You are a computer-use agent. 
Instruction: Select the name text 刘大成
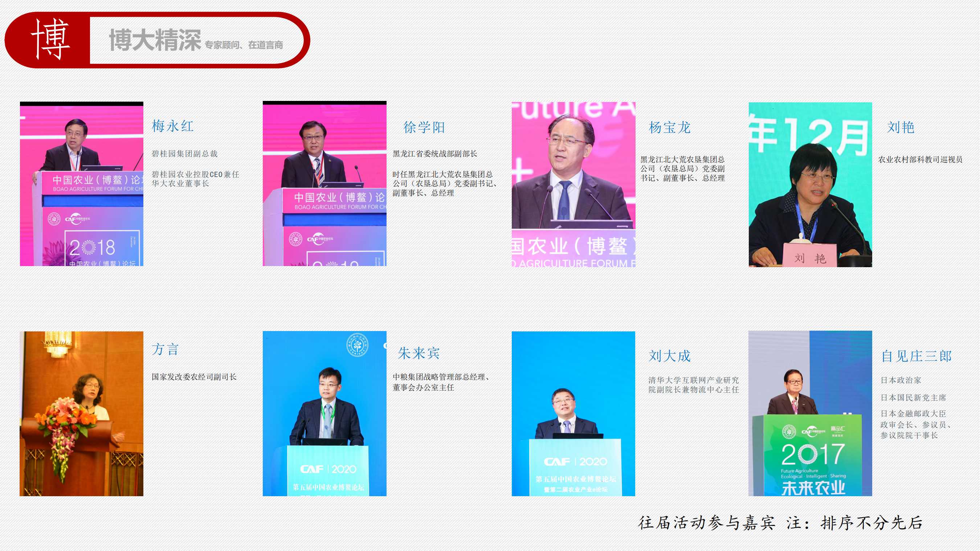click(670, 356)
